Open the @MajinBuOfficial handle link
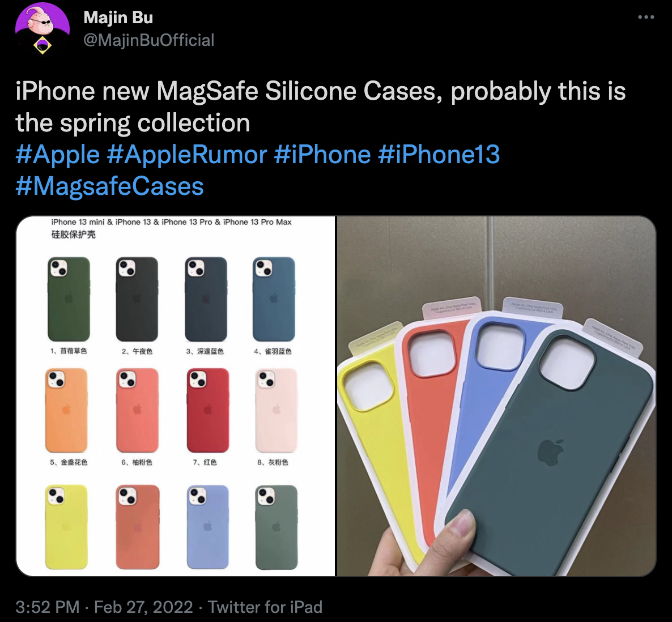The height and width of the screenshot is (622, 672). (148, 40)
